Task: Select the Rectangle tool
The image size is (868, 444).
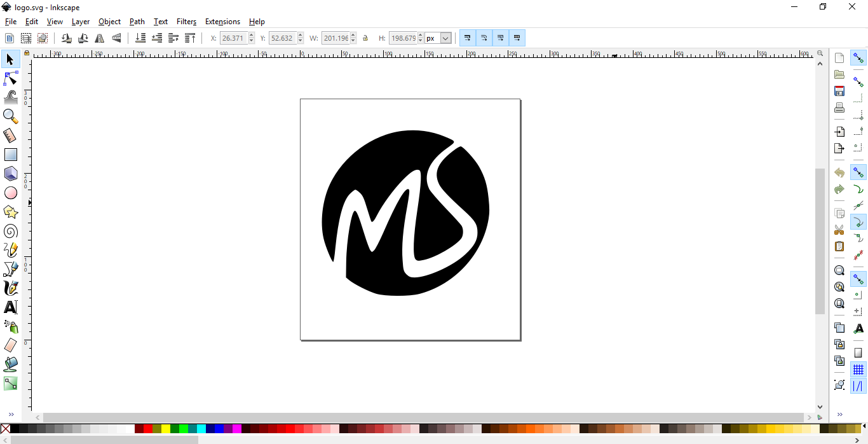Action: (10, 155)
